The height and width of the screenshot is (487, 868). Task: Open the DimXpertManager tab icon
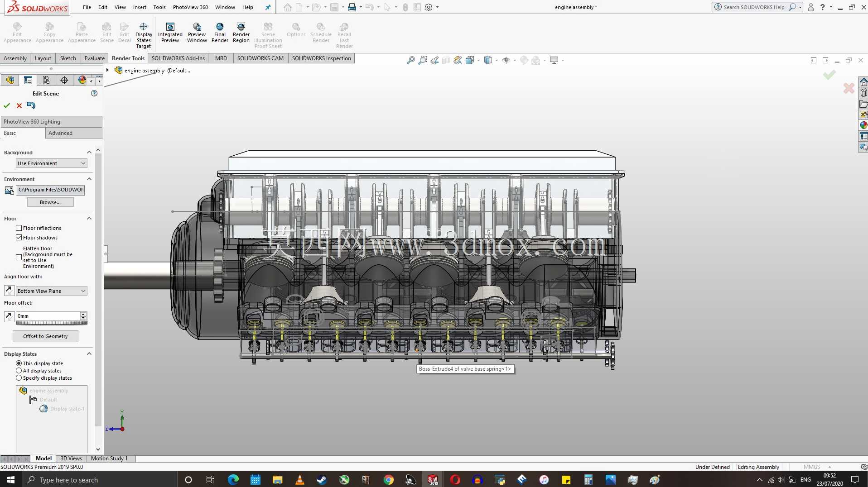tap(64, 80)
